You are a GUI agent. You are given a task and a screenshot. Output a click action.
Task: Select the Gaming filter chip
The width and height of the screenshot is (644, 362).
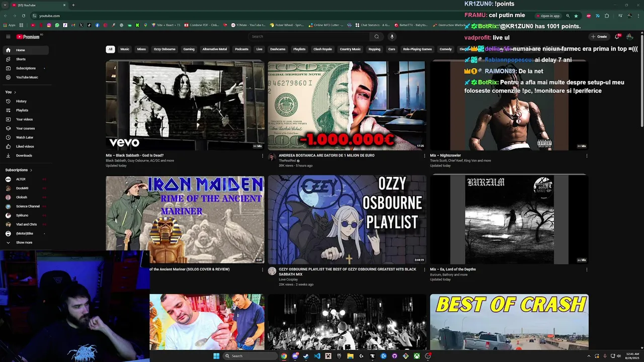point(189,49)
